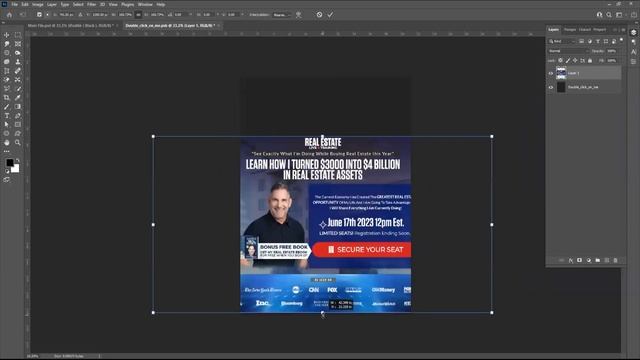Select the Hand tool

[x=7, y=143]
